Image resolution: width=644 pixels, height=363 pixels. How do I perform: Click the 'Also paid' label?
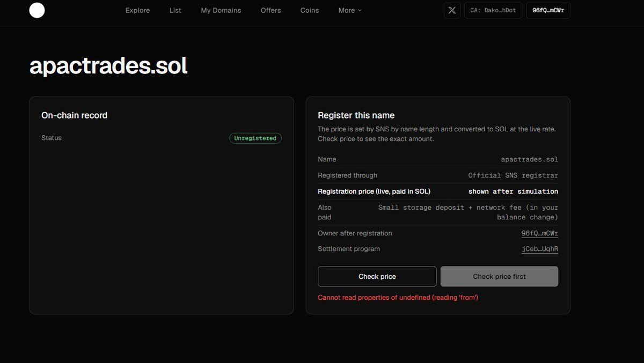(x=325, y=212)
